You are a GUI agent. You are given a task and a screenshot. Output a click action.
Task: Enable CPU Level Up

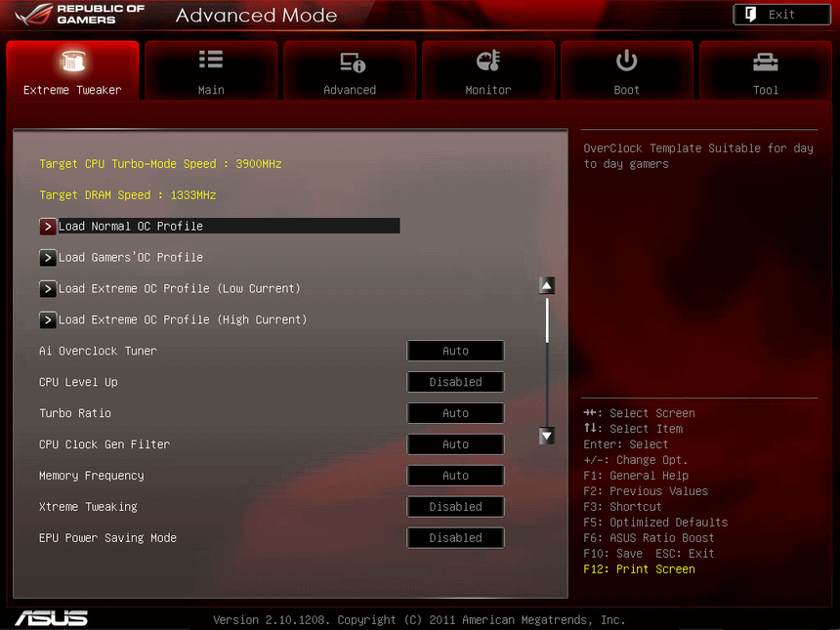click(x=455, y=382)
